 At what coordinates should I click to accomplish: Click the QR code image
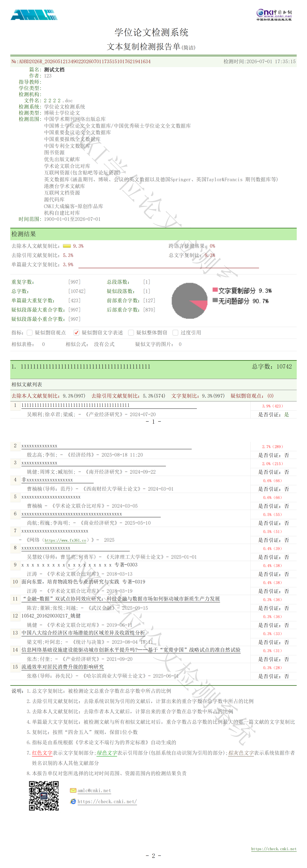[44, 795]
